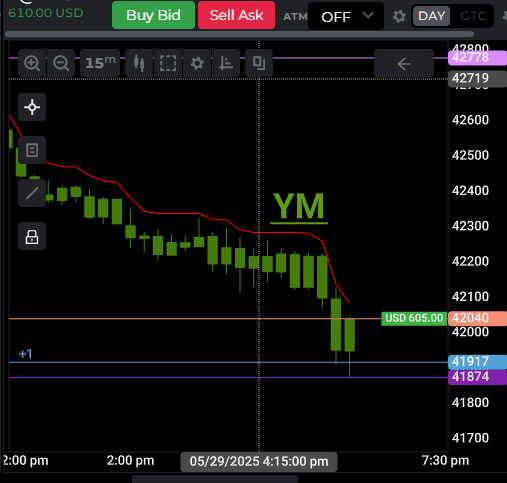Open ATM settings gear beside OFF
Screen dimensions: 507x483
[399, 16]
